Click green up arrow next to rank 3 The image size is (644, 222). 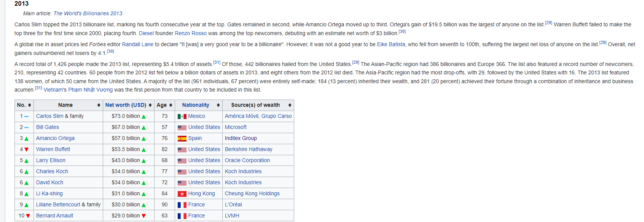point(26,139)
